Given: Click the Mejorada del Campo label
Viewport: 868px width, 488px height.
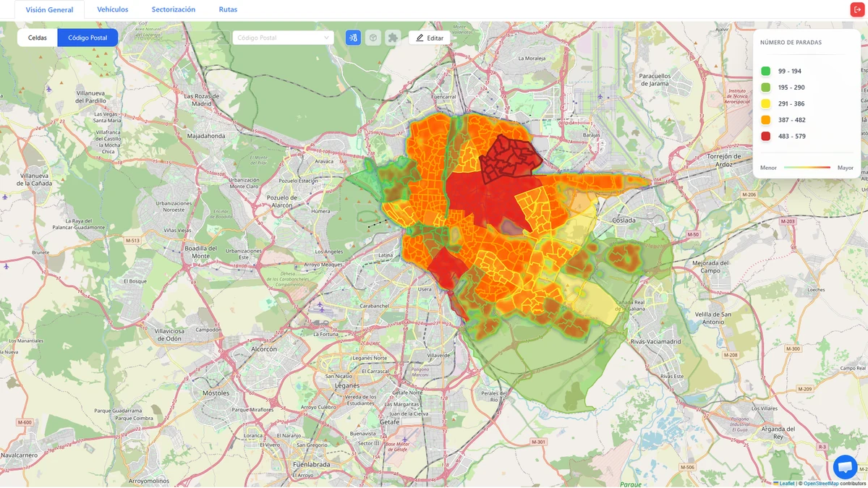Looking at the screenshot, I should [x=710, y=266].
